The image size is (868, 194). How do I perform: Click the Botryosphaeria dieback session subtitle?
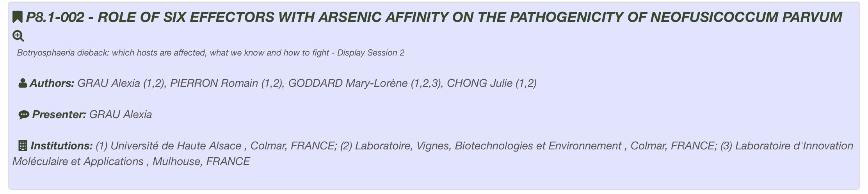211,53
